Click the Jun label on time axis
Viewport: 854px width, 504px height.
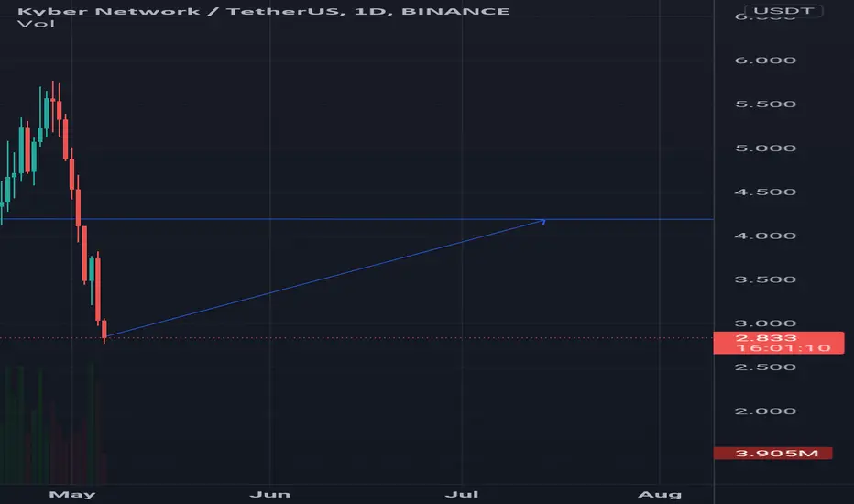(270, 494)
